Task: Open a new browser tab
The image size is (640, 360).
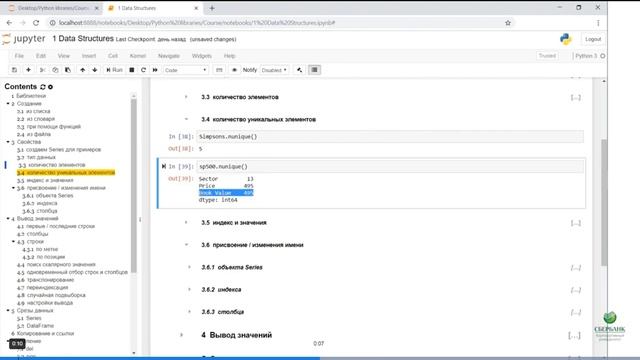Action: pyautogui.click(x=212, y=8)
